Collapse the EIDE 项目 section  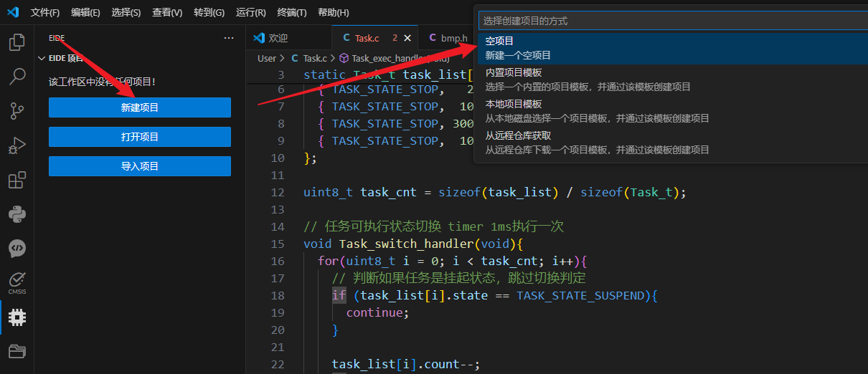(x=42, y=59)
